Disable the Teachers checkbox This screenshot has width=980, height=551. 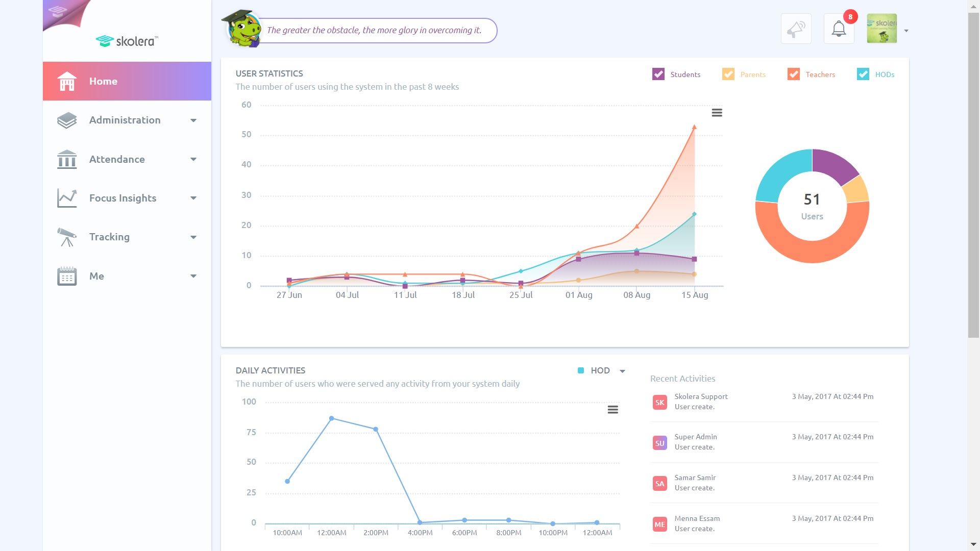pos(793,74)
